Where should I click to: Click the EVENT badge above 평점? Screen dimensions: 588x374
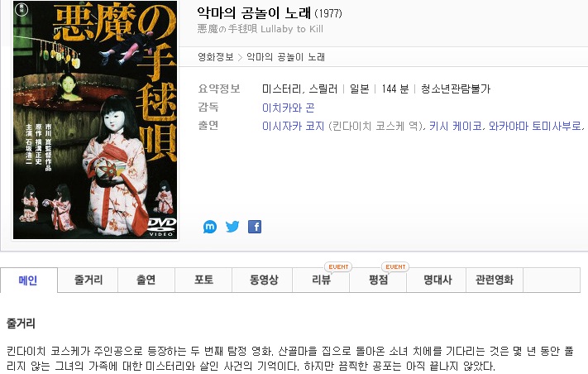(395, 266)
